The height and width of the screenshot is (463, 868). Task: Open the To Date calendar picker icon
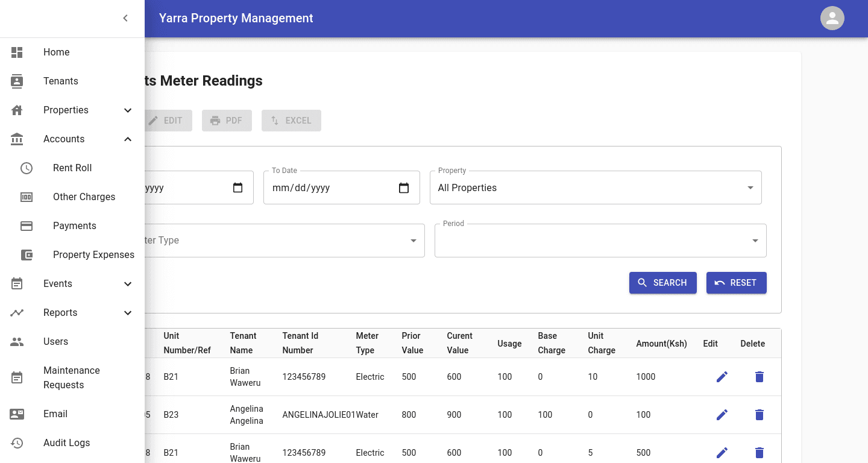pyautogui.click(x=404, y=188)
